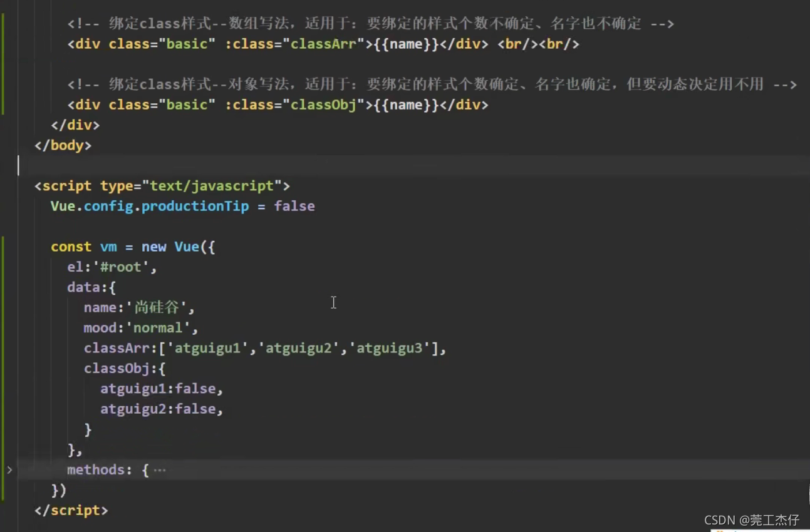Image resolution: width=810 pixels, height=532 pixels.
Task: Click the empty line below </body>
Action: pyautogui.click(x=413, y=166)
